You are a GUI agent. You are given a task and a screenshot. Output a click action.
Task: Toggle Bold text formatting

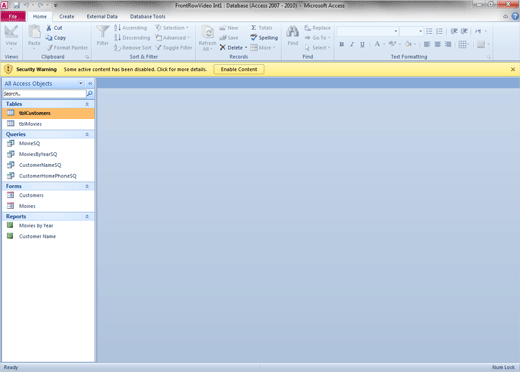point(342,44)
